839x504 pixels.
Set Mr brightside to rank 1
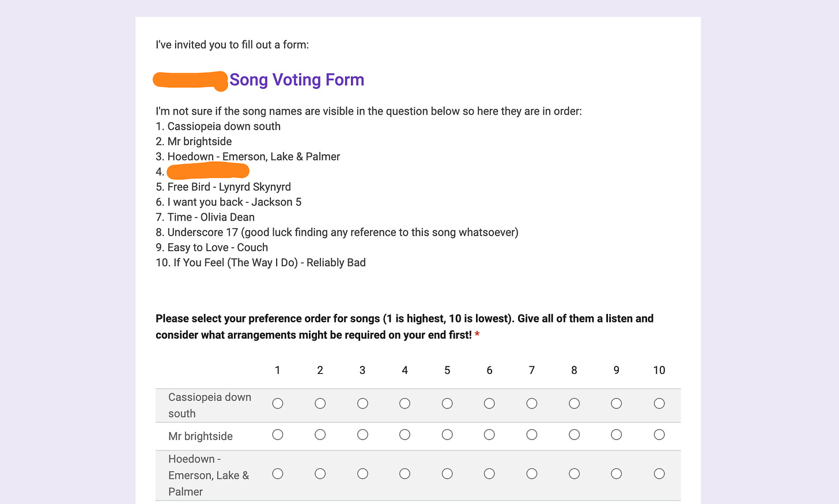click(x=278, y=435)
